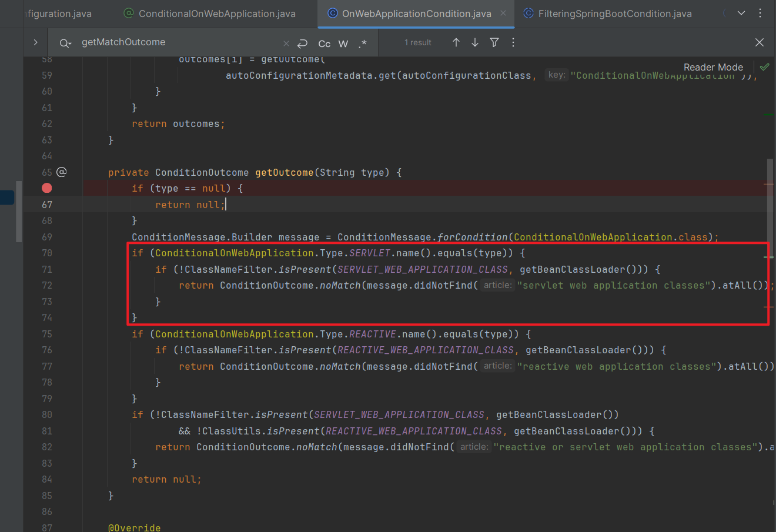Expand the replace field chevron
The height and width of the screenshot is (532, 776).
tap(35, 42)
